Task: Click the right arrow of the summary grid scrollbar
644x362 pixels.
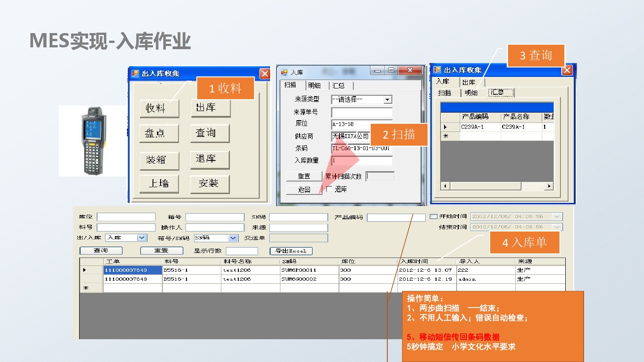Action: point(549,186)
